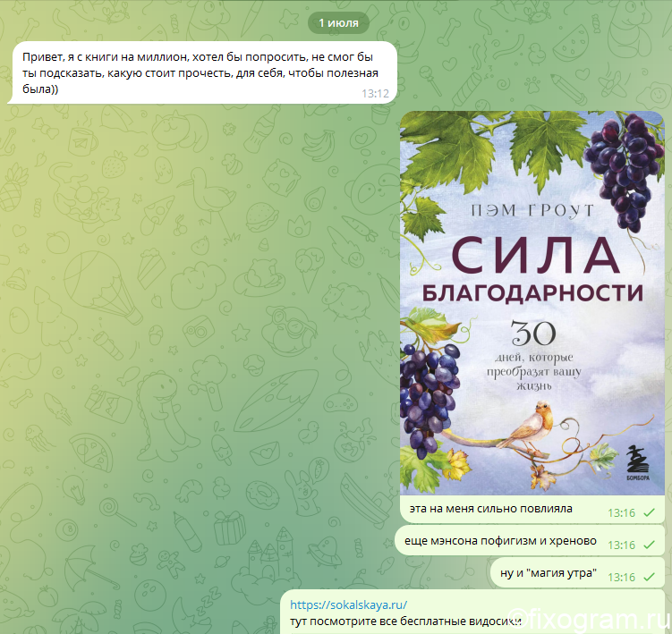Click the checkmark next to 'еще мэнсона пофигизм'
The image size is (672, 634).
tap(650, 545)
